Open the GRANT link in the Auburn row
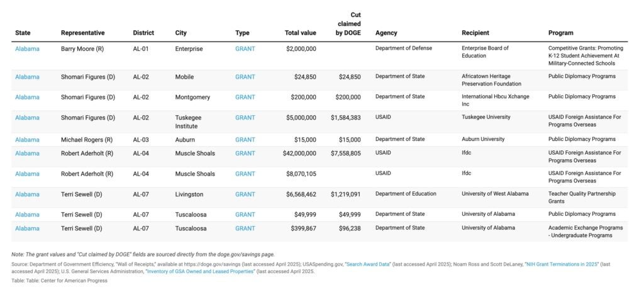This screenshot has width=644, height=292. click(x=245, y=139)
